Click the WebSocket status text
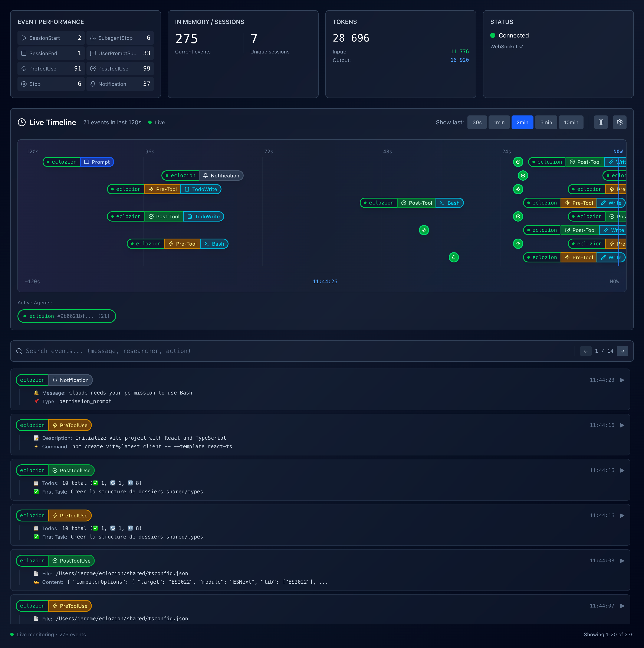The width and height of the screenshot is (644, 648). [x=507, y=47]
